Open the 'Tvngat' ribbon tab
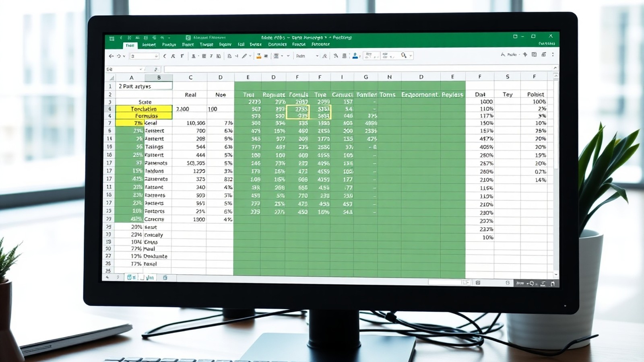 click(206, 45)
